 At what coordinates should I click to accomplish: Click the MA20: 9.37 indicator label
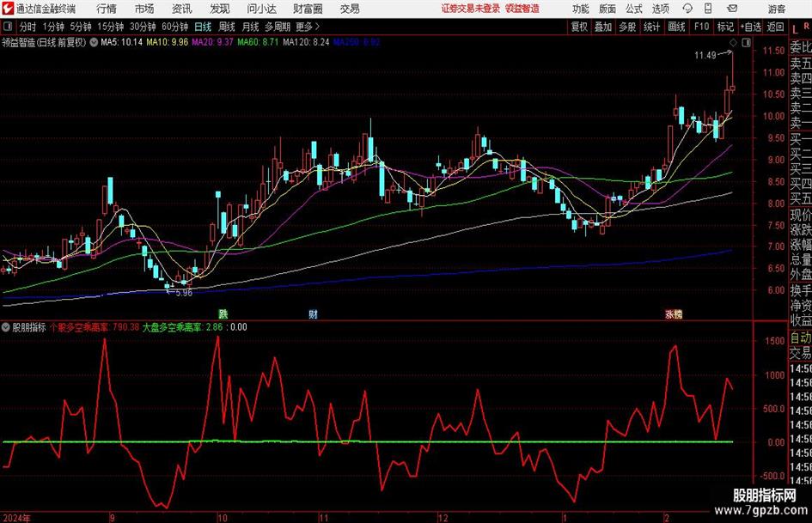pyautogui.click(x=212, y=42)
